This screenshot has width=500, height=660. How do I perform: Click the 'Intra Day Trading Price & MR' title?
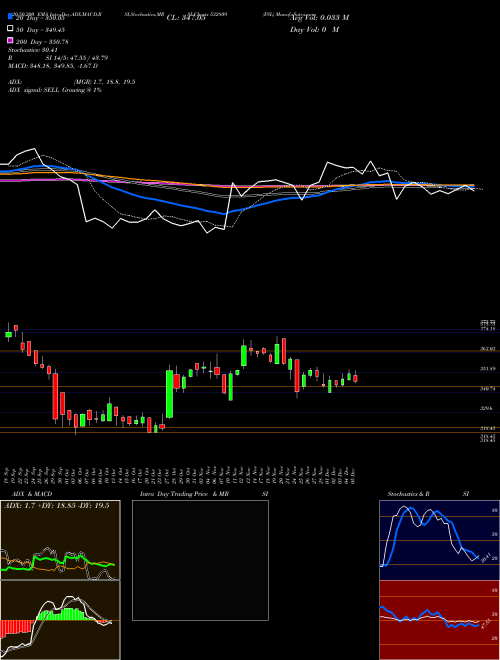pyautogui.click(x=184, y=494)
